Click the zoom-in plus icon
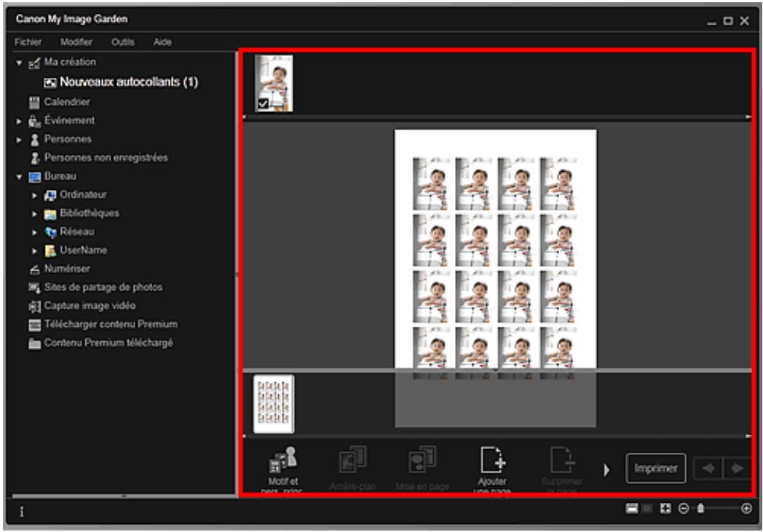 point(746,509)
